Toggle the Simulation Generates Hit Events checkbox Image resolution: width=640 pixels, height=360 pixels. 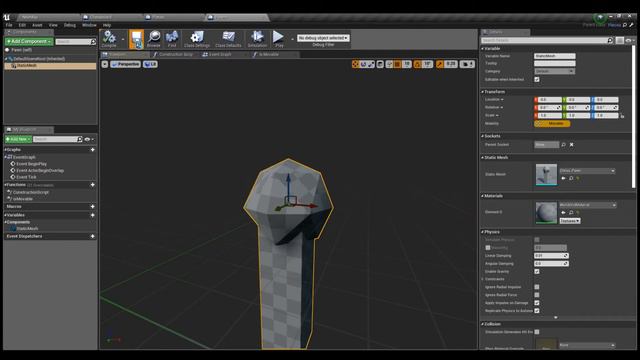537,332
